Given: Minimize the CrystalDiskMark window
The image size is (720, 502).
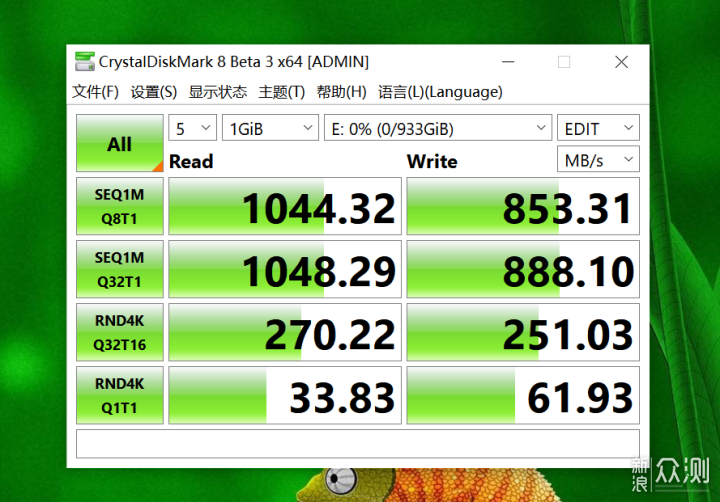Looking at the screenshot, I should (x=508, y=62).
